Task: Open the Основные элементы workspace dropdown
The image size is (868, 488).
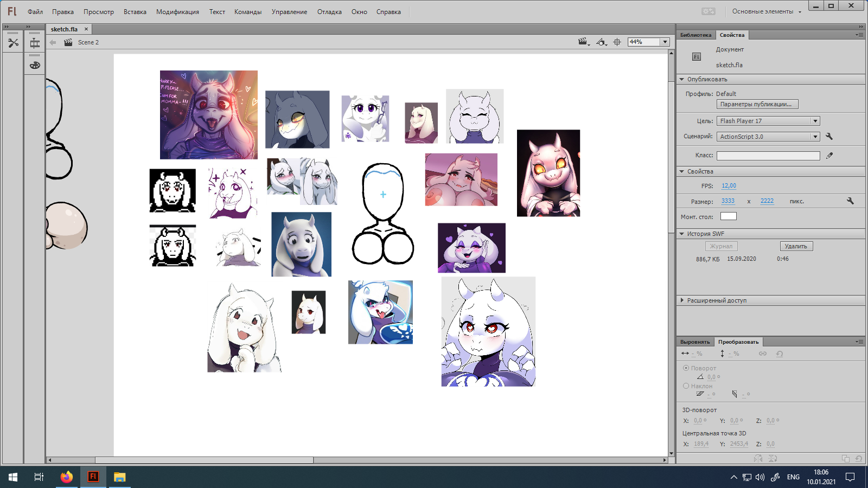Action: tap(767, 11)
